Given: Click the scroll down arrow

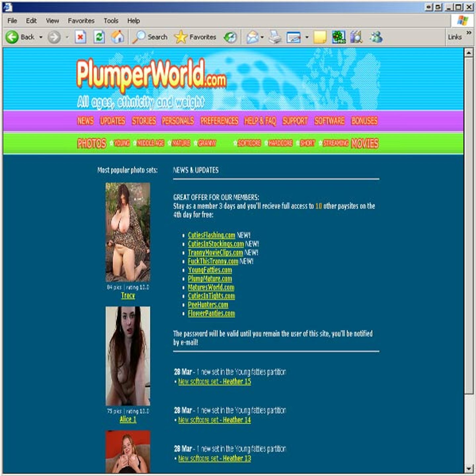Looking at the screenshot, I should click(468, 469).
